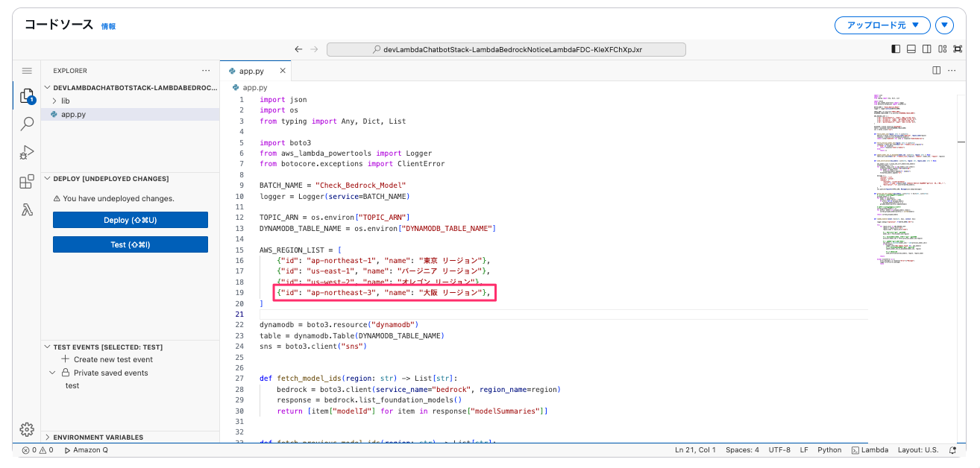Change indentation via Spaces: 4

click(742, 450)
